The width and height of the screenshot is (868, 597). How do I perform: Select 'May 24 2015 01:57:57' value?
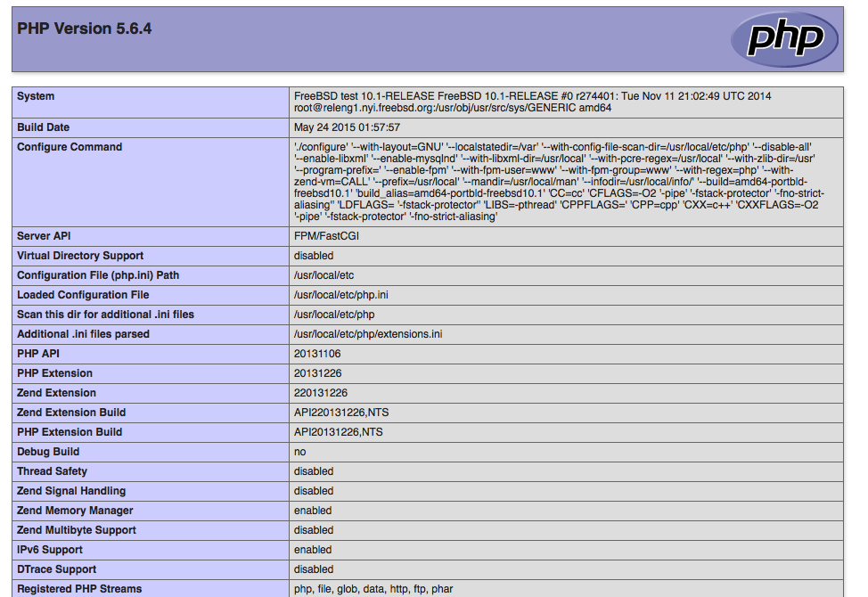tap(347, 127)
